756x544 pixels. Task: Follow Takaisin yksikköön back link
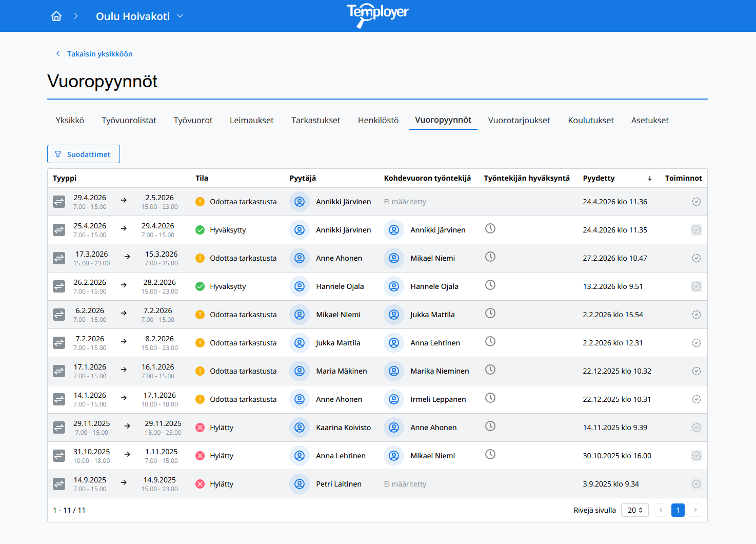94,54
